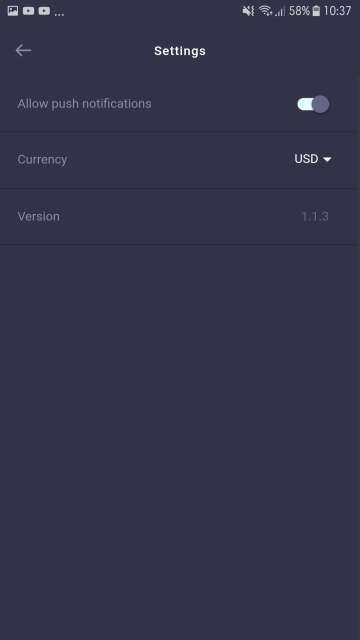
Task: Toggle the Allow push notifications switch
Action: [x=313, y=104]
